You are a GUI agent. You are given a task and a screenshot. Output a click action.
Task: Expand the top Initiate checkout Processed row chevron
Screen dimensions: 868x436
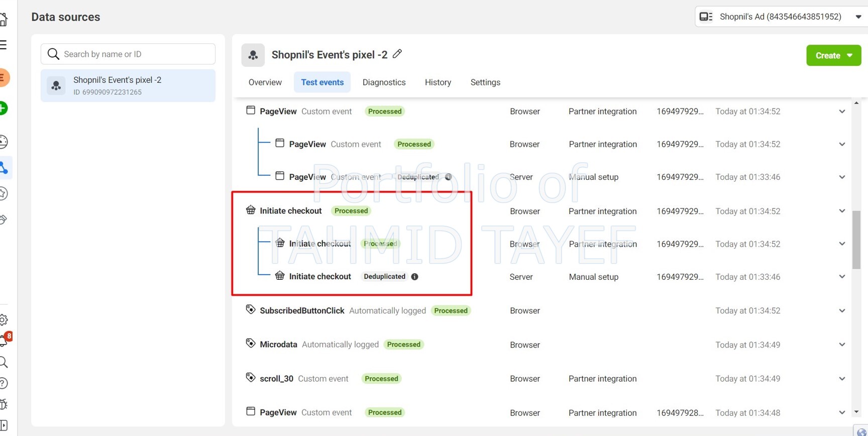(842, 211)
